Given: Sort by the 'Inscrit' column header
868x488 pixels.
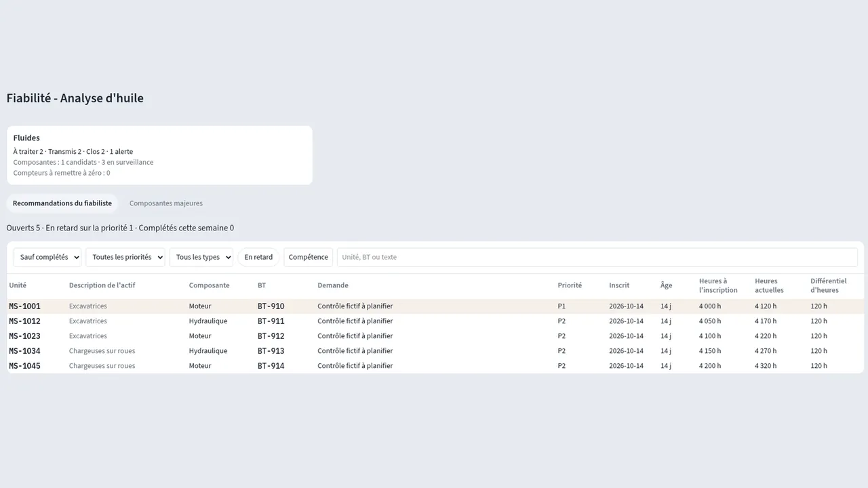Looking at the screenshot, I should [619, 285].
